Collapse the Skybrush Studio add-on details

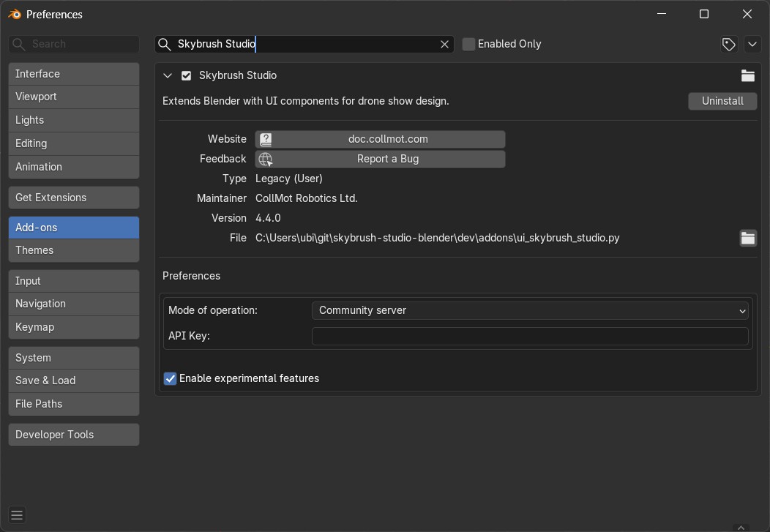168,75
